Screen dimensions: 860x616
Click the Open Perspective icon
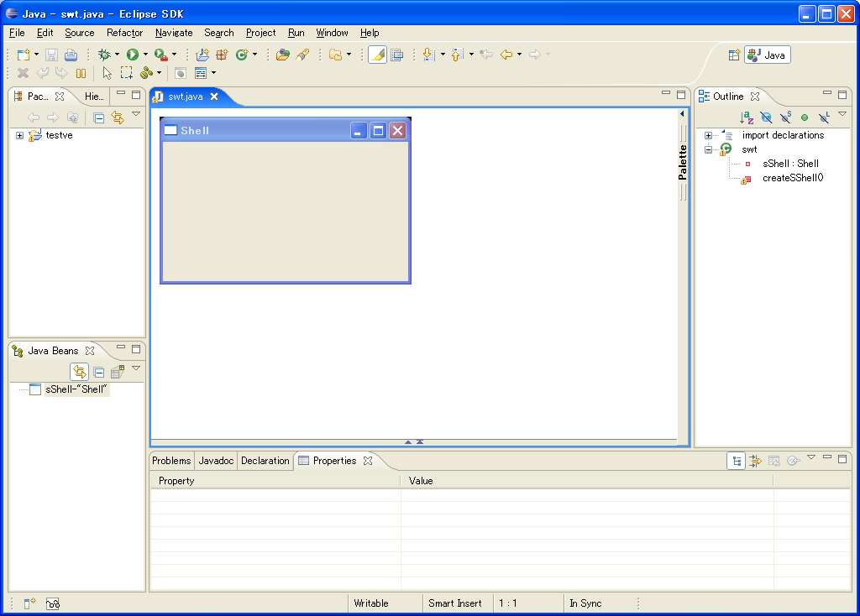coord(734,55)
